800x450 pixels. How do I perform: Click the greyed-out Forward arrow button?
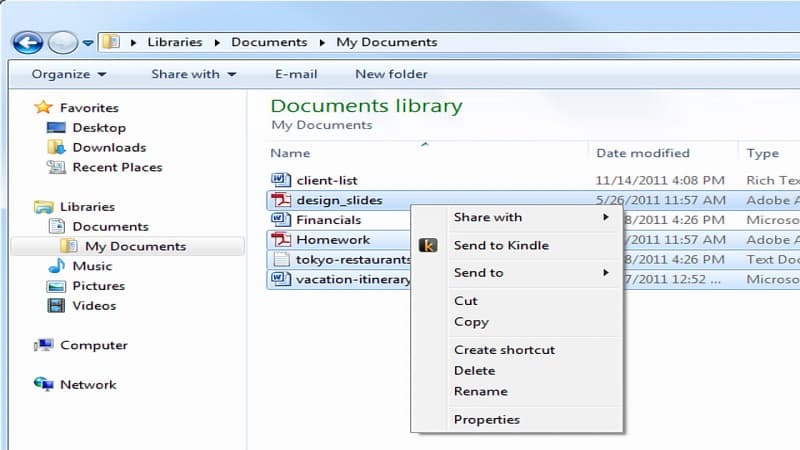pyautogui.click(x=63, y=42)
